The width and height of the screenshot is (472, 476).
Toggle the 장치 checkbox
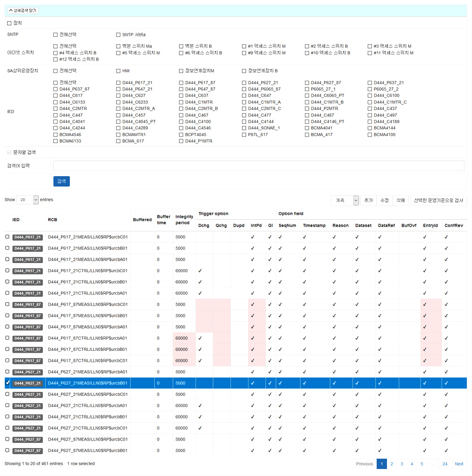click(9, 24)
